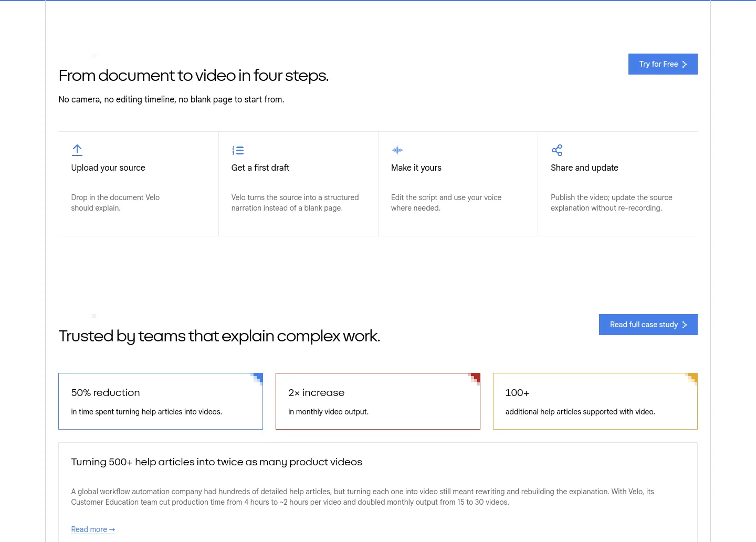Viewport: 756px width, 542px height.
Task: Click the numbered list icon above Get a first draft
Action: (x=238, y=150)
